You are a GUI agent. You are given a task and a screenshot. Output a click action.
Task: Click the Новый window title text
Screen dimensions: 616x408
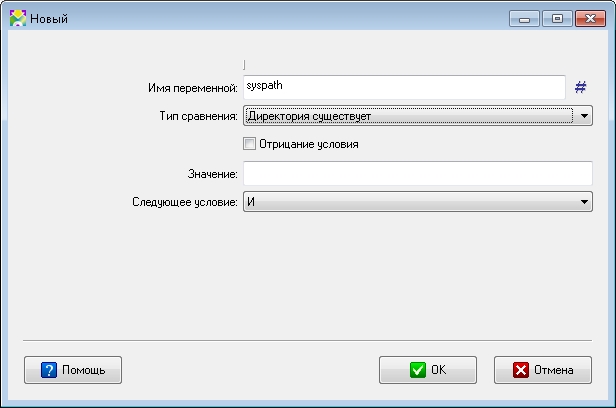pos(49,19)
